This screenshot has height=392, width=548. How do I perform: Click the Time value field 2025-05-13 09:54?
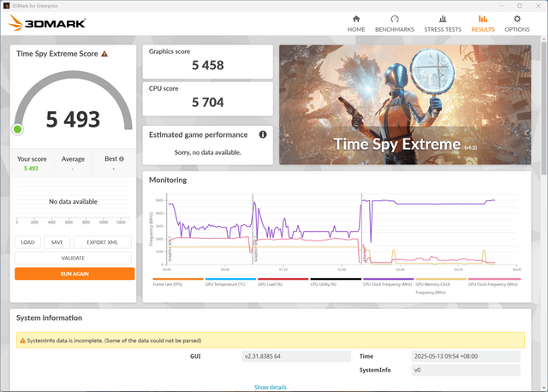point(466,356)
